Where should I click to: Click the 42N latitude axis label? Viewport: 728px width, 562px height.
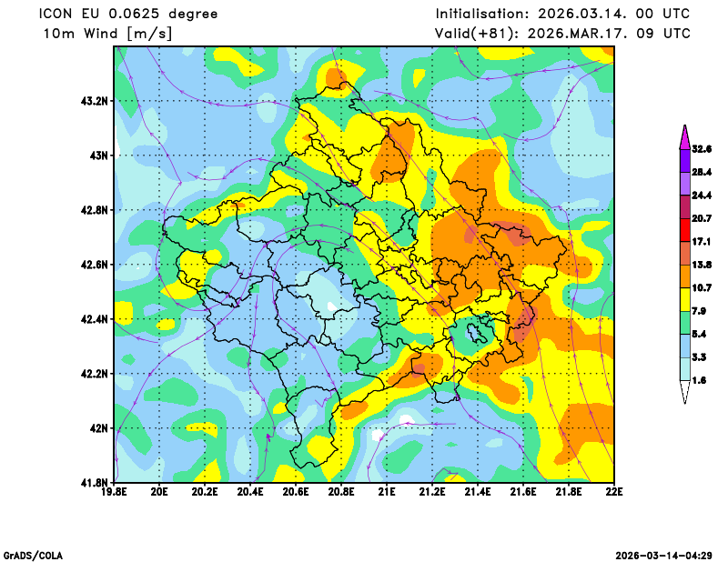click(97, 428)
